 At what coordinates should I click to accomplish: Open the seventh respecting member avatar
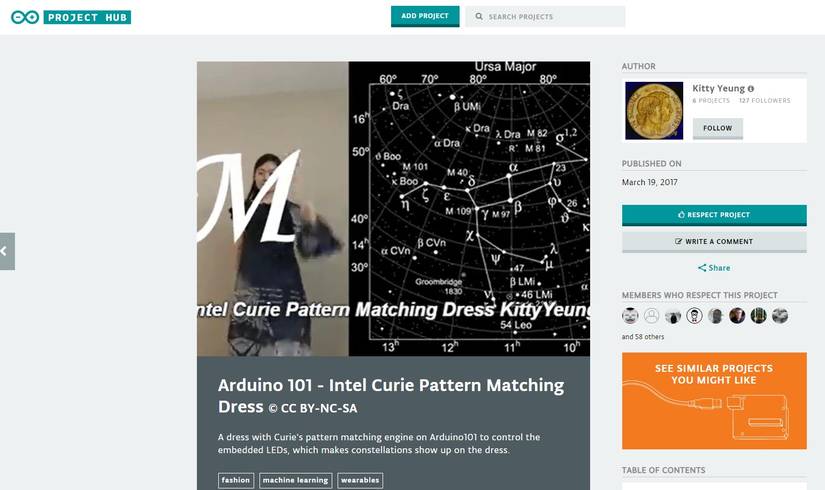[759, 316]
